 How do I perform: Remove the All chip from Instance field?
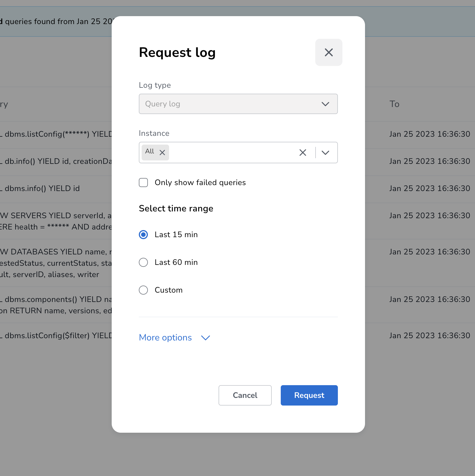[162, 152]
